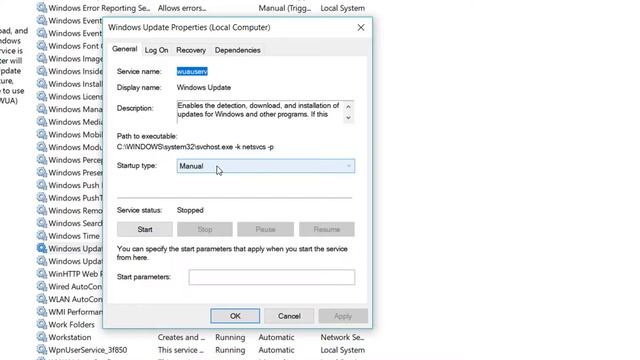Click gear icon of Windows Error Reporting service
This screenshot has height=360, width=640.
(x=42, y=8)
